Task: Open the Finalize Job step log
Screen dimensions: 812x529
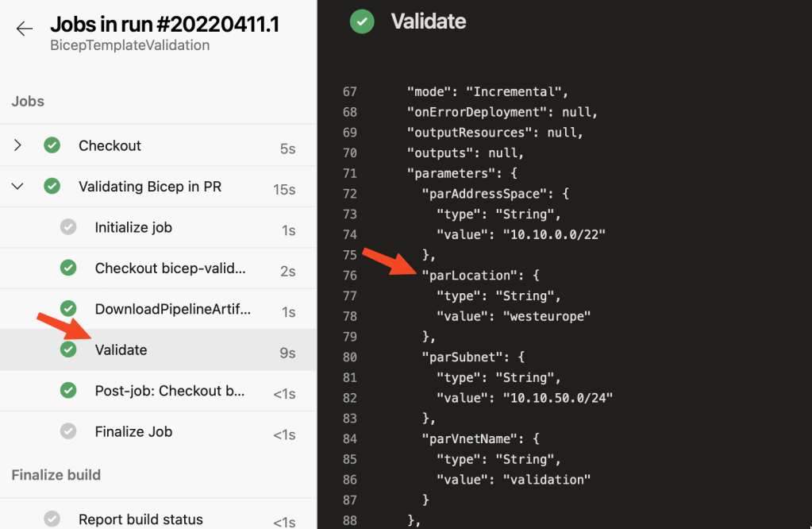Action: point(133,431)
